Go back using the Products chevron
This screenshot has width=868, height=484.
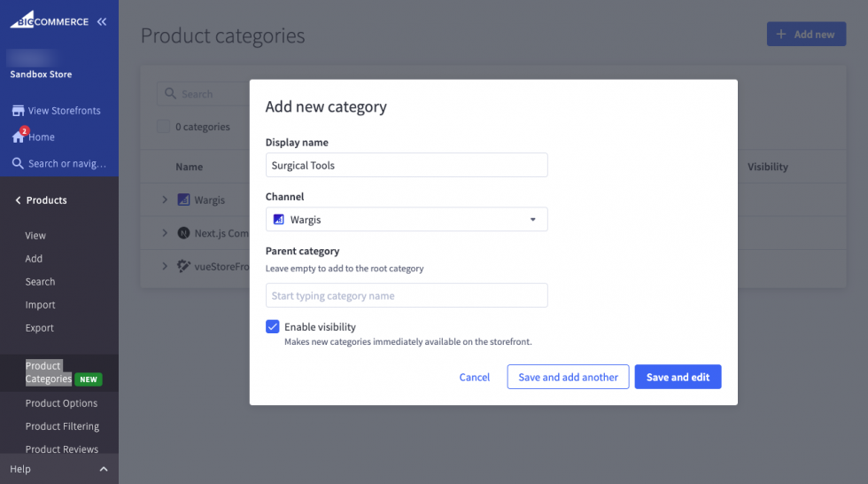coord(18,200)
